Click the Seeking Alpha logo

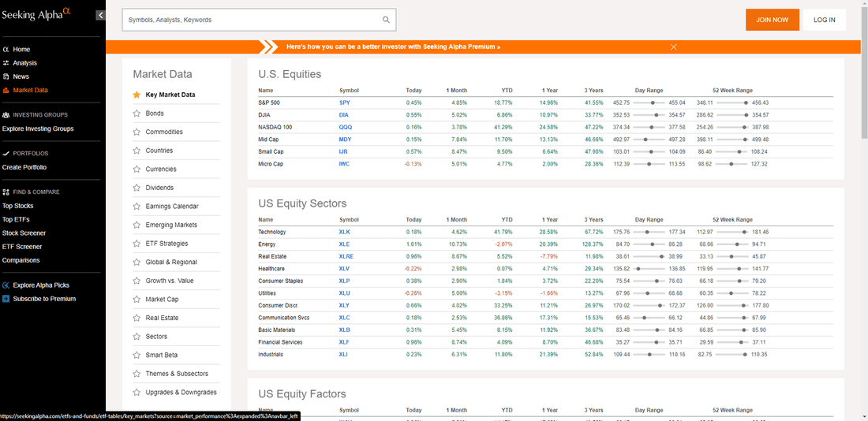point(36,14)
